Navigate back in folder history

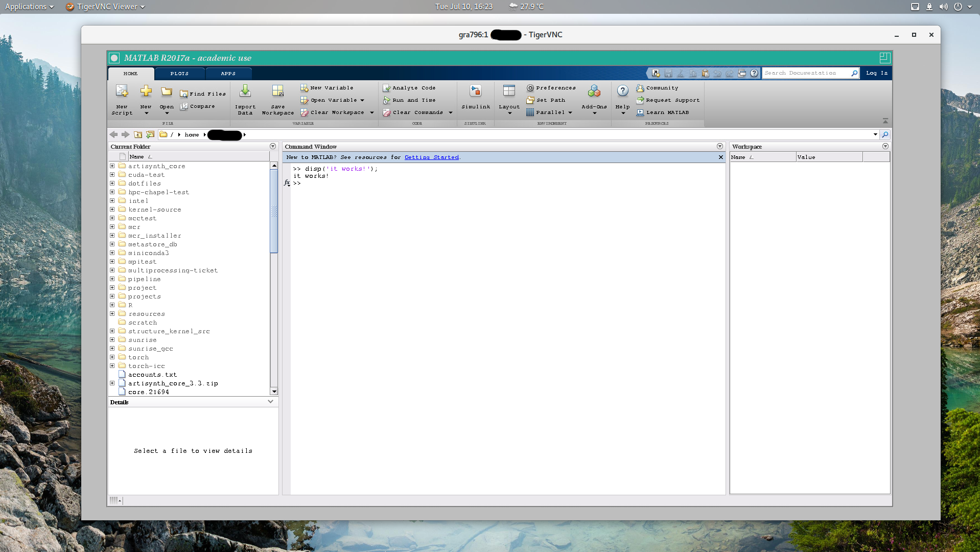tap(113, 134)
